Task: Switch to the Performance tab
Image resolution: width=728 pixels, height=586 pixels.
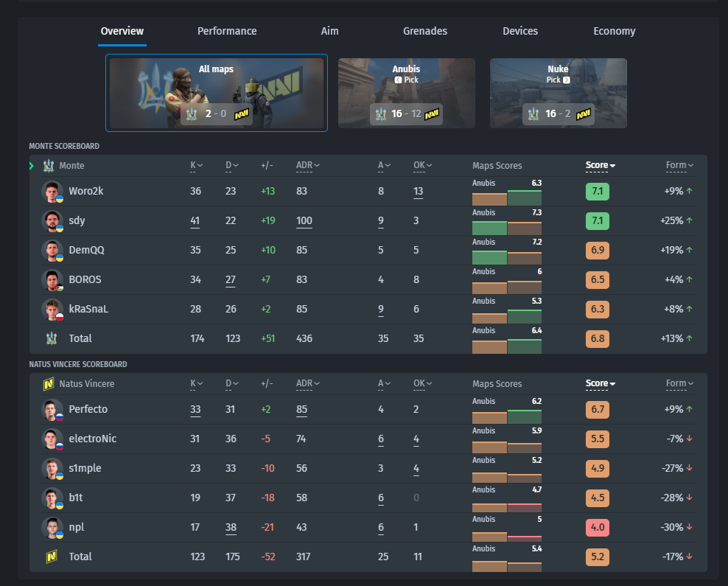Action: click(x=226, y=31)
